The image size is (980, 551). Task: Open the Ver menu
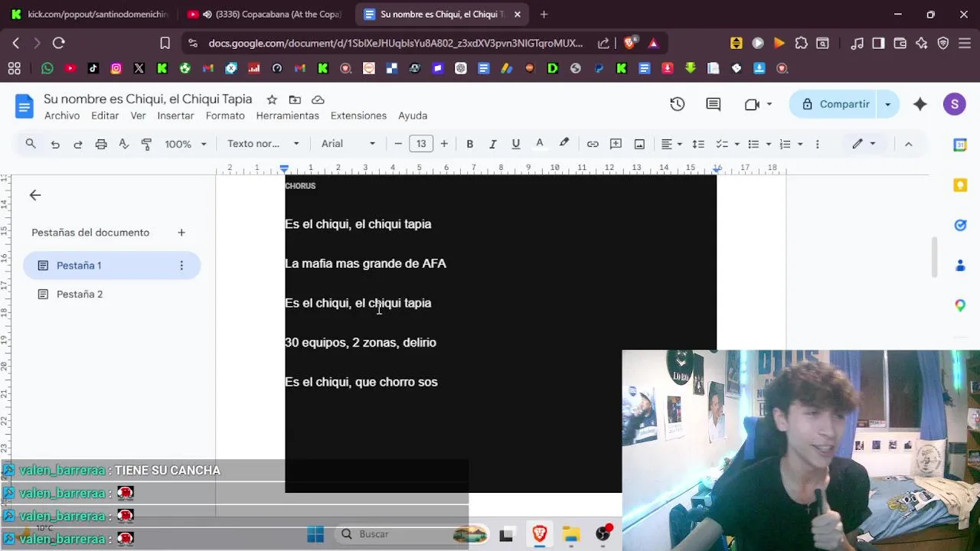pyautogui.click(x=138, y=116)
